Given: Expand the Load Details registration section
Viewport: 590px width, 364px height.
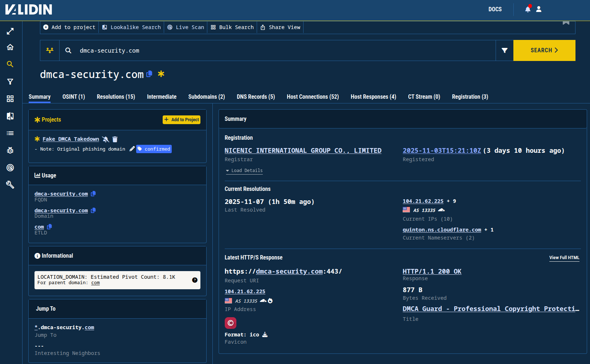Looking at the screenshot, I should pos(244,170).
